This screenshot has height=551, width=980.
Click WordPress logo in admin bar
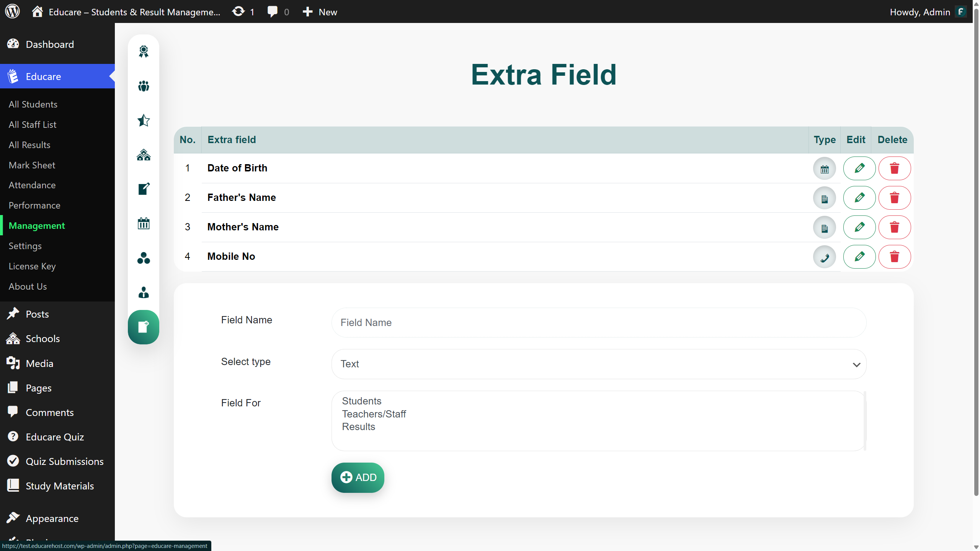[x=13, y=11]
